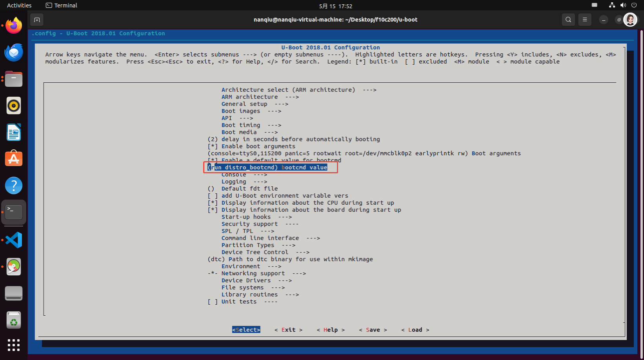Click the Load button
The height and width of the screenshot is (360, 644).
415,330
